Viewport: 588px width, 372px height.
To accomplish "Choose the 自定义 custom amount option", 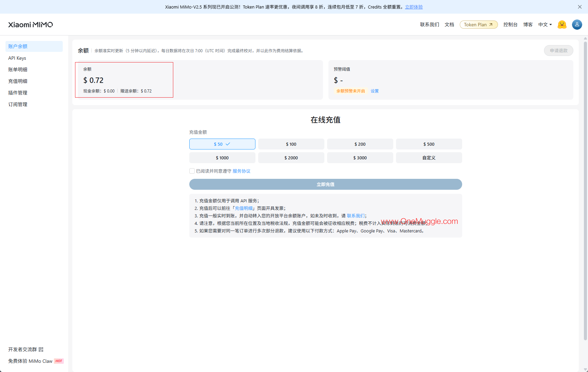I will click(429, 158).
